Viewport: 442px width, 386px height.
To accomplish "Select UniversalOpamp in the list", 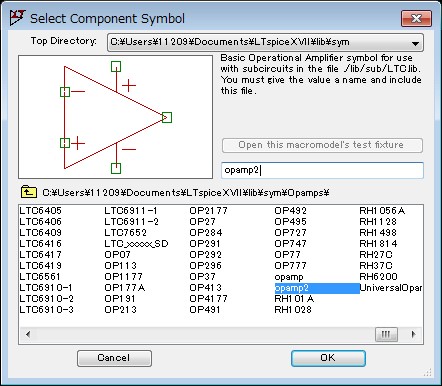I will tap(390, 288).
